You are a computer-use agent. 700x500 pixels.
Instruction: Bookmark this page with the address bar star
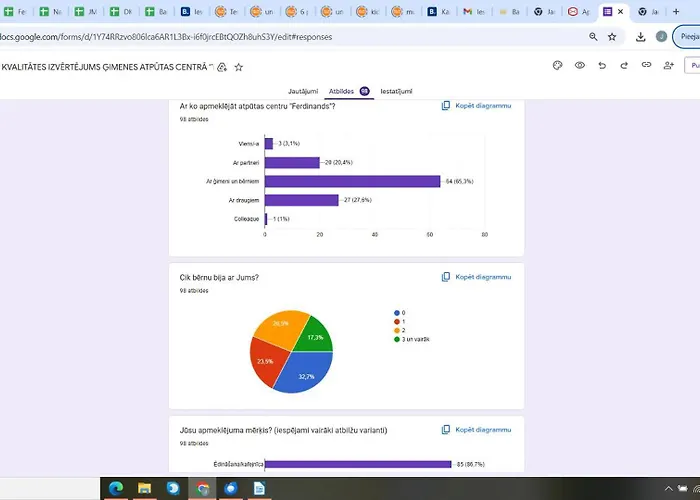(612, 37)
